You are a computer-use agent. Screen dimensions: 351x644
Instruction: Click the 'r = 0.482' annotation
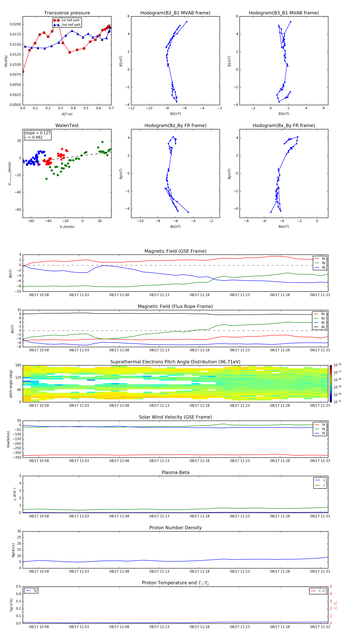pyautogui.click(x=34, y=137)
